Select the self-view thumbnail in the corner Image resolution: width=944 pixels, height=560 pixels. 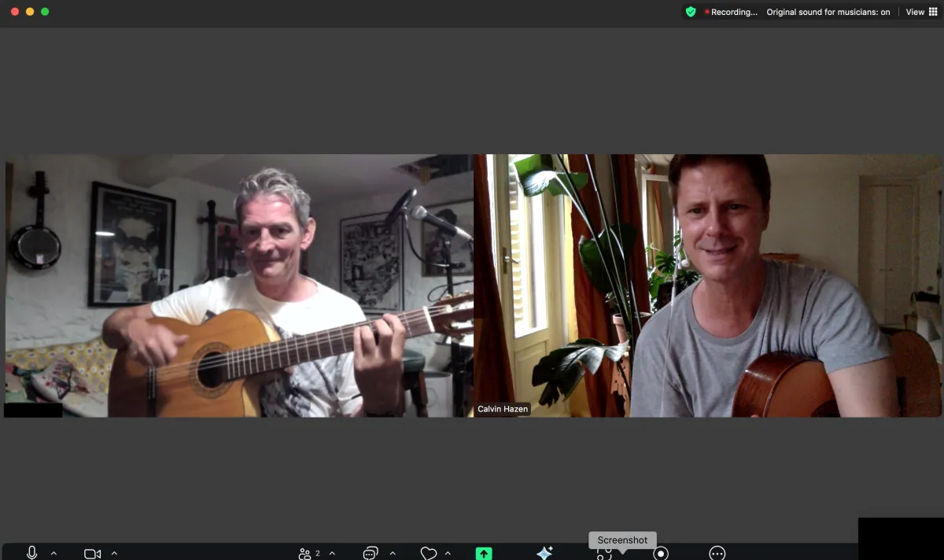point(901,539)
